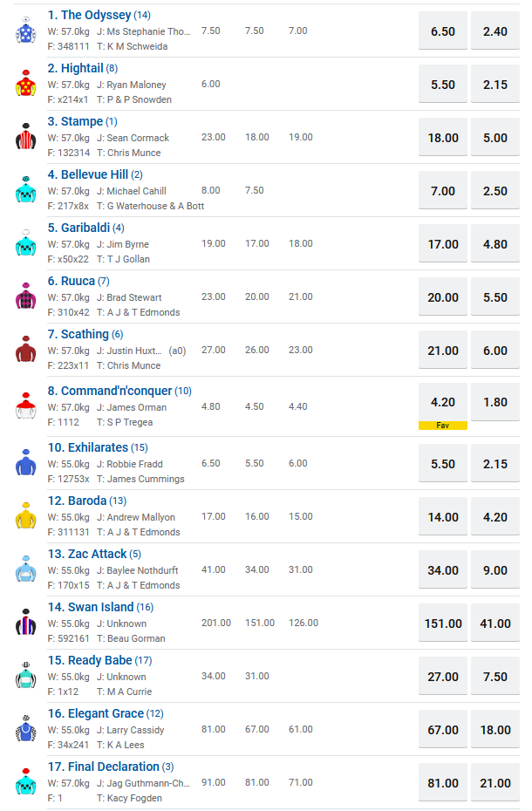Click Exhilarates' blue jockey silks icon
The height and width of the screenshot is (811, 532).
(x=24, y=463)
